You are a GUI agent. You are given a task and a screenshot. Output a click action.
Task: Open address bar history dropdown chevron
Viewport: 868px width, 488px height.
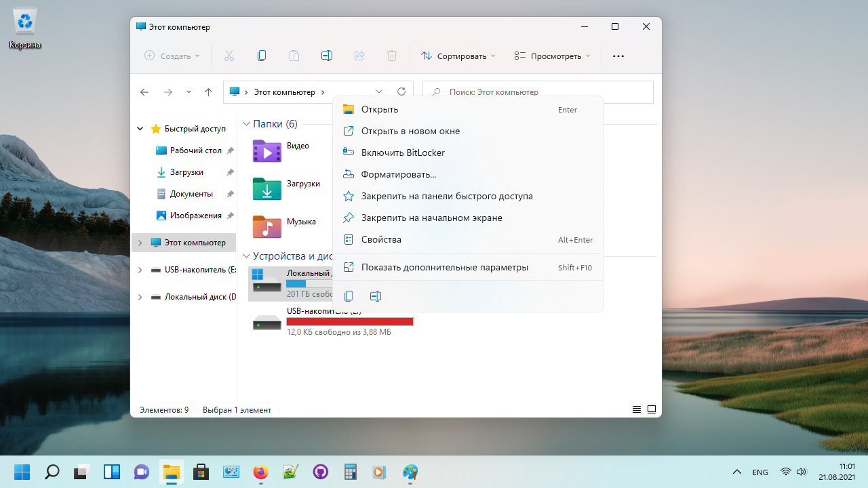point(379,91)
